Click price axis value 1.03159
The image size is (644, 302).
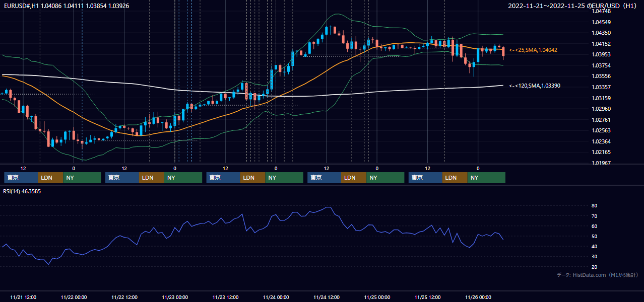[602, 98]
